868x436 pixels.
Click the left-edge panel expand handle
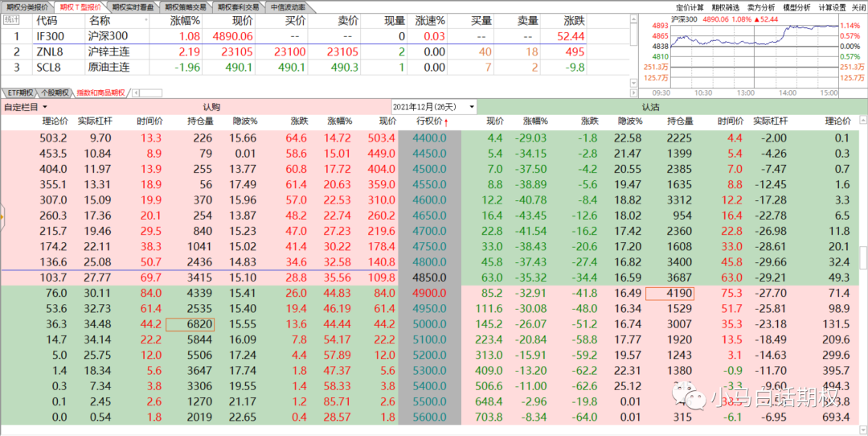click(2, 215)
